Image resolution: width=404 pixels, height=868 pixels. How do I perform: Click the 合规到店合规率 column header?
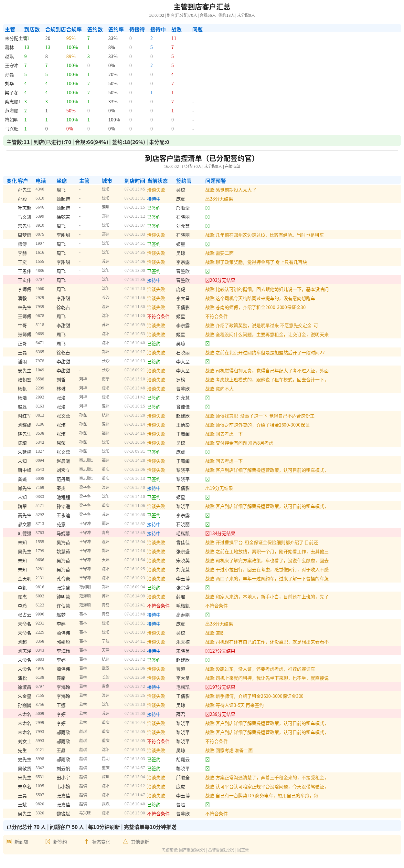tap(63, 29)
